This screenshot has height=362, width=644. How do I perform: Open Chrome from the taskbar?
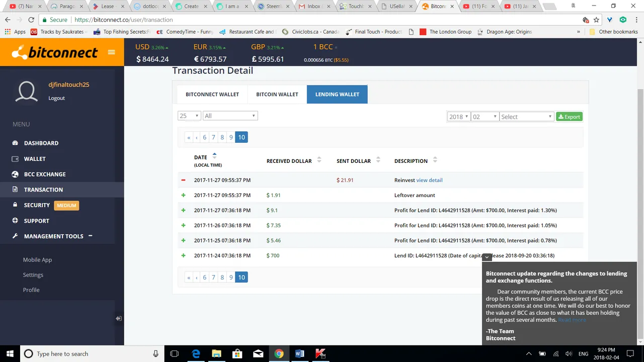pyautogui.click(x=279, y=353)
